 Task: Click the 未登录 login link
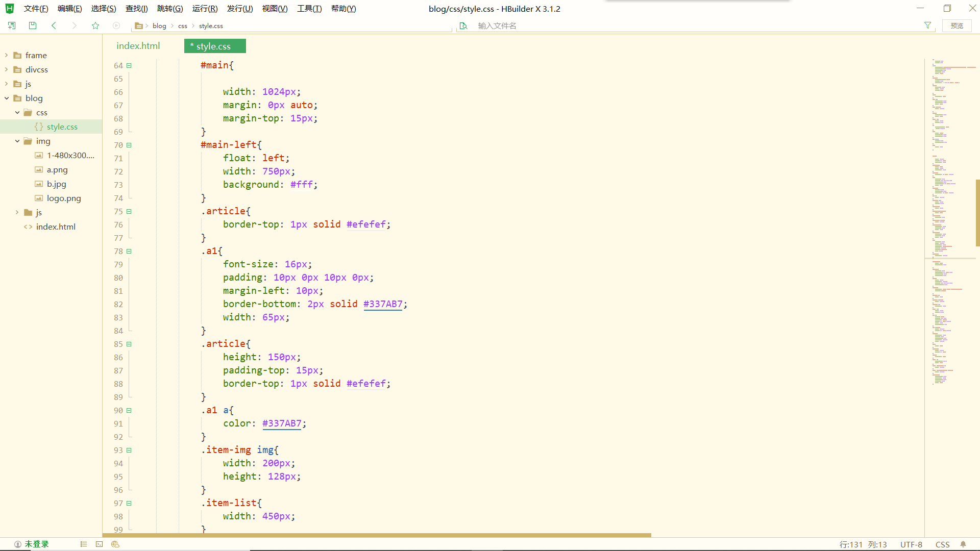pyautogui.click(x=37, y=544)
